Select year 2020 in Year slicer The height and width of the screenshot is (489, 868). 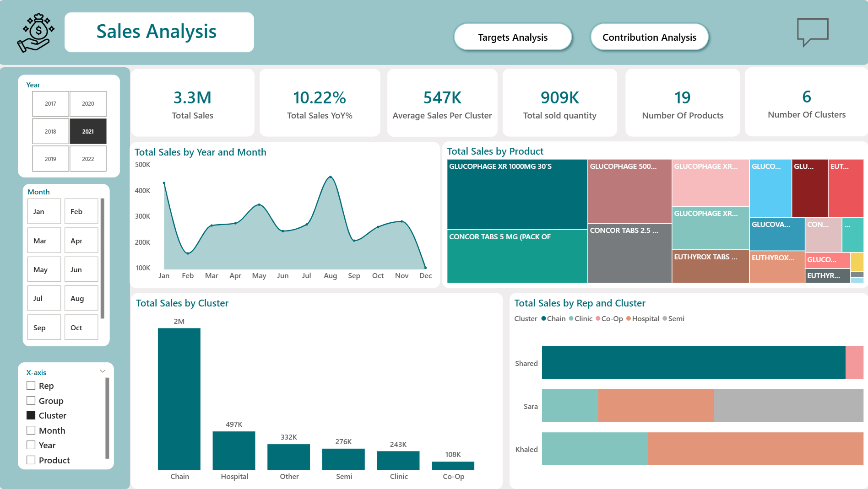pos(88,104)
